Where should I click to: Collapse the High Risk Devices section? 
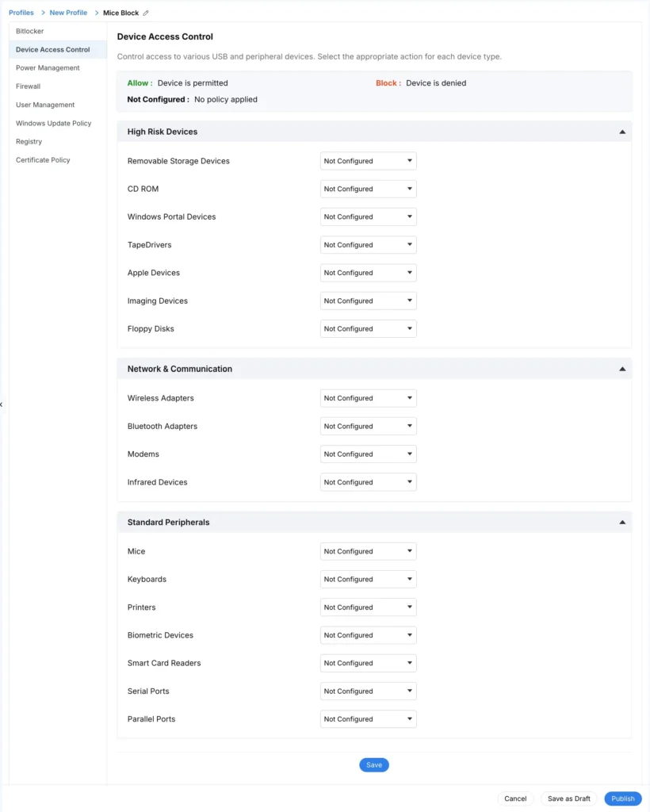click(622, 132)
